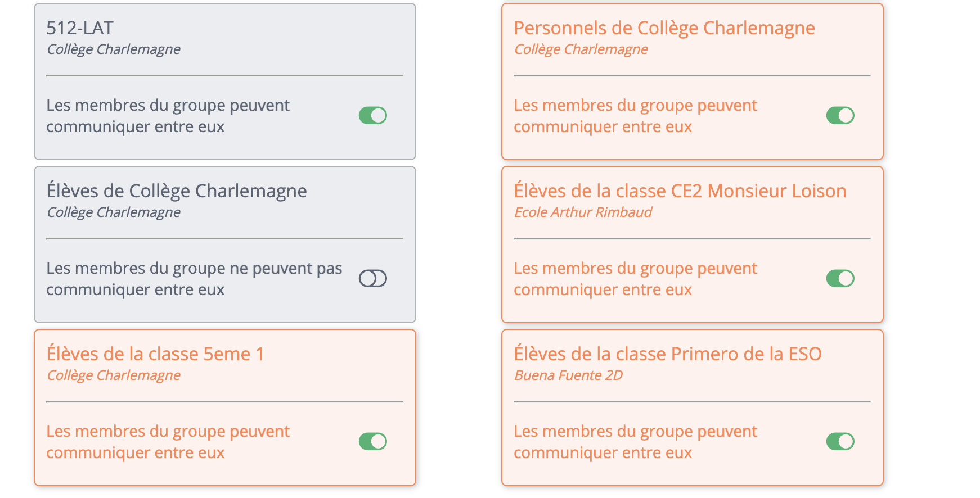The height and width of the screenshot is (498, 980).
Task: Select the Élèves de Collège Charlemagne group title
Action: (177, 191)
